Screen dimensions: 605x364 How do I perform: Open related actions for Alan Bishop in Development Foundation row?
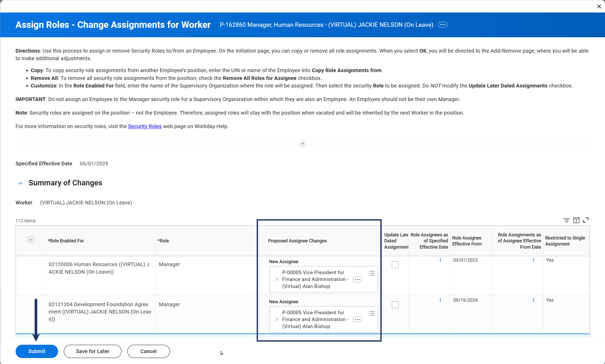357,319
